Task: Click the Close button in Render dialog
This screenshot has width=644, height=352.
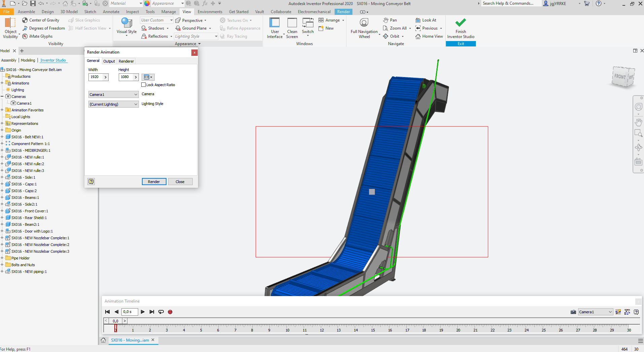Action: click(x=180, y=182)
